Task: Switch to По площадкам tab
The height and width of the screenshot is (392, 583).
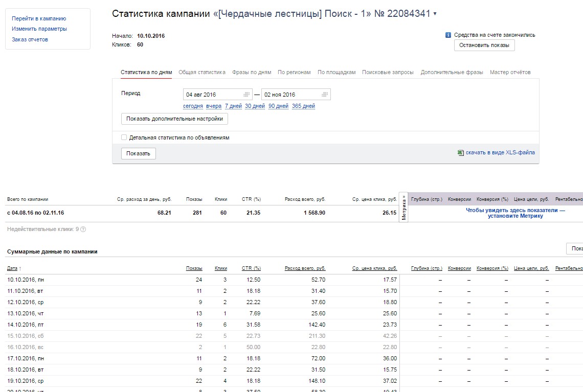Action: (x=337, y=72)
